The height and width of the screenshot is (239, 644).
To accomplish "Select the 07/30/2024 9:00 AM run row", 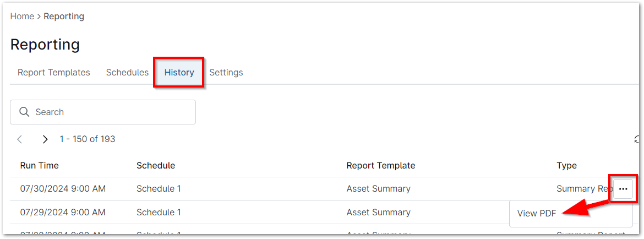I will coord(63,189).
